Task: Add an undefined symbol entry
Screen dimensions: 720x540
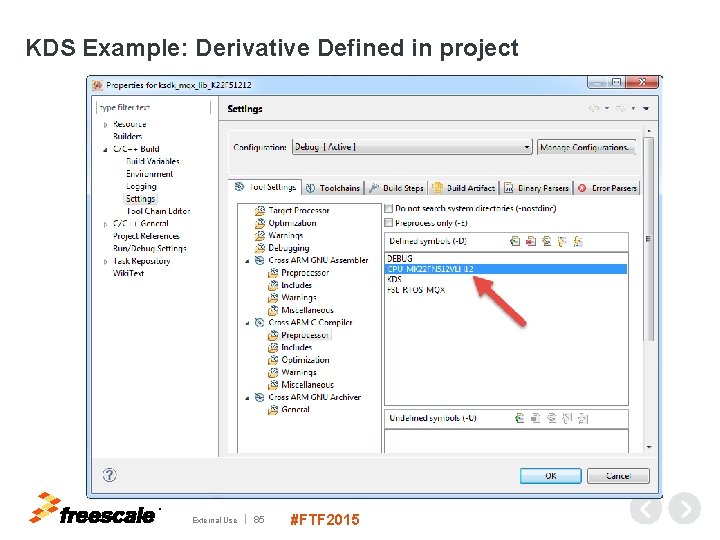Action: coord(519,418)
